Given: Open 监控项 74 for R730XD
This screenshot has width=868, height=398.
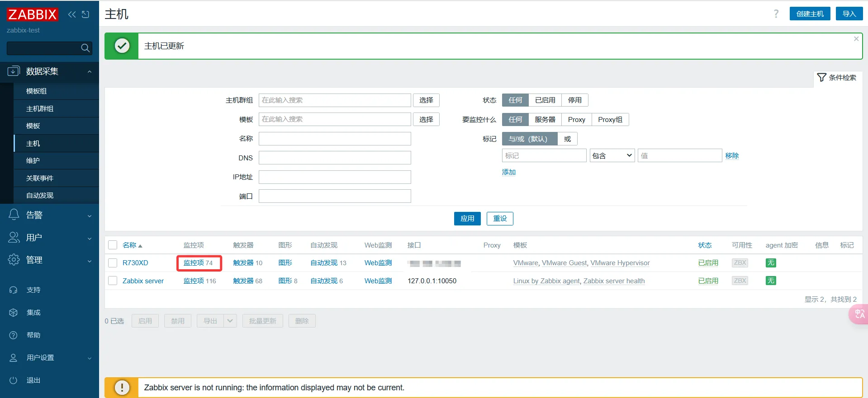Looking at the screenshot, I should 198,263.
